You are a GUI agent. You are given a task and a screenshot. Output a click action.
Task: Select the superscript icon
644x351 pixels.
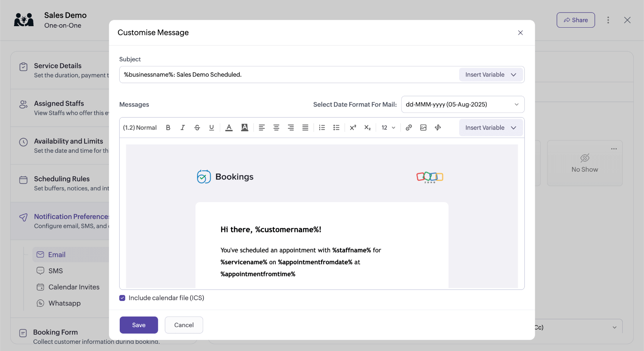tap(353, 127)
